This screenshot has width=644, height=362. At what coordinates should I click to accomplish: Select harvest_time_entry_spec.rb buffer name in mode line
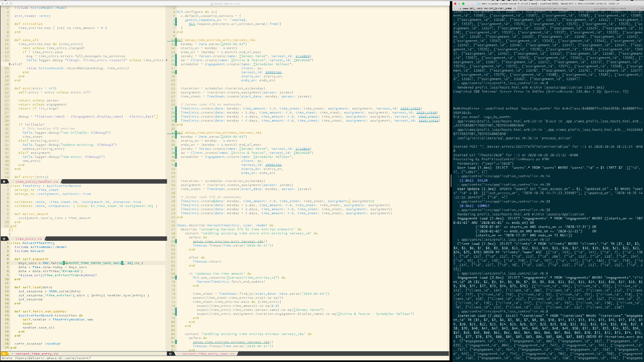pyautogui.click(x=207, y=354)
